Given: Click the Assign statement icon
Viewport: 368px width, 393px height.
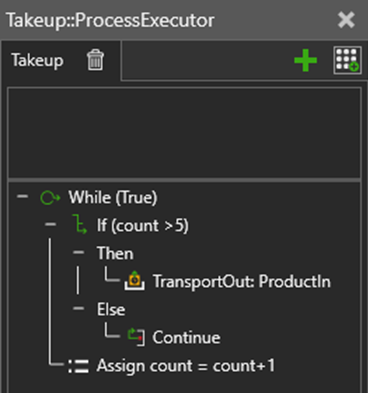Looking at the screenshot, I should click(79, 366).
